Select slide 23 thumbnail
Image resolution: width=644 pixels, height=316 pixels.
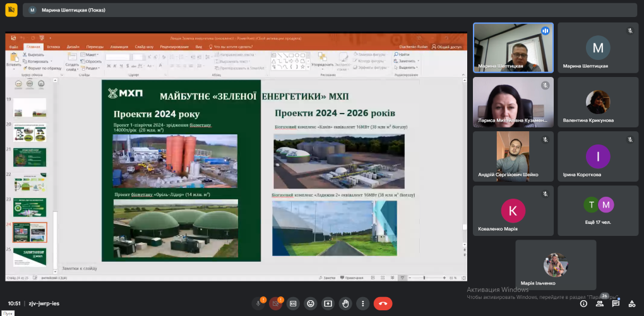[x=30, y=208]
